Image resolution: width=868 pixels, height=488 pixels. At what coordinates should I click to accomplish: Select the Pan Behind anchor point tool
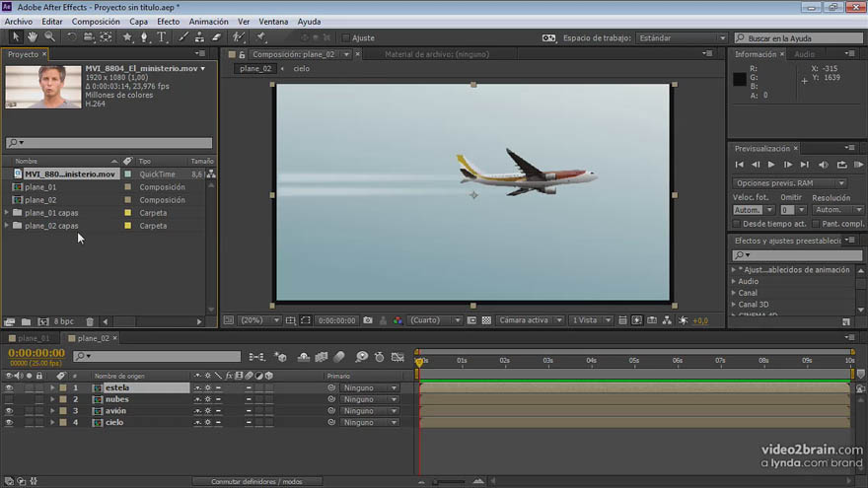106,37
